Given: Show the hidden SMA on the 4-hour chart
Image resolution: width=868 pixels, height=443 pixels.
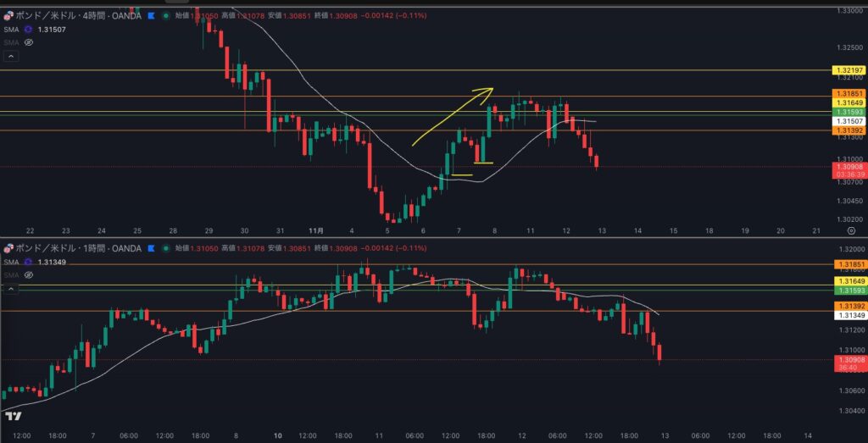Looking at the screenshot, I should pos(28,42).
